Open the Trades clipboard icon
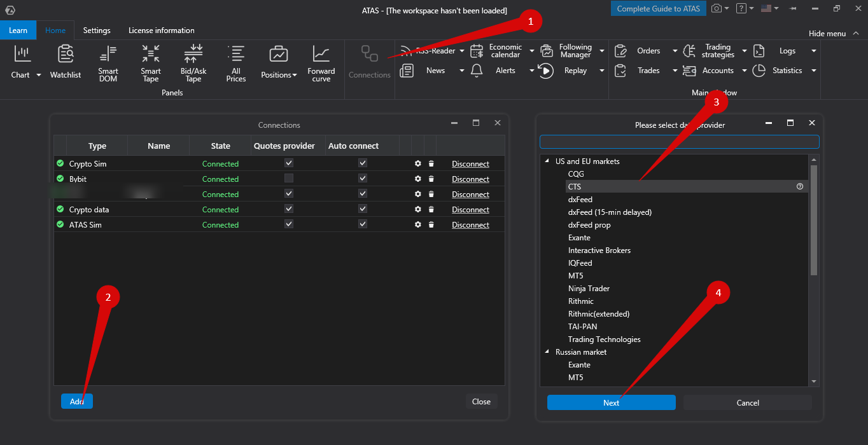Viewport: 868px width, 445px height. [x=620, y=71]
